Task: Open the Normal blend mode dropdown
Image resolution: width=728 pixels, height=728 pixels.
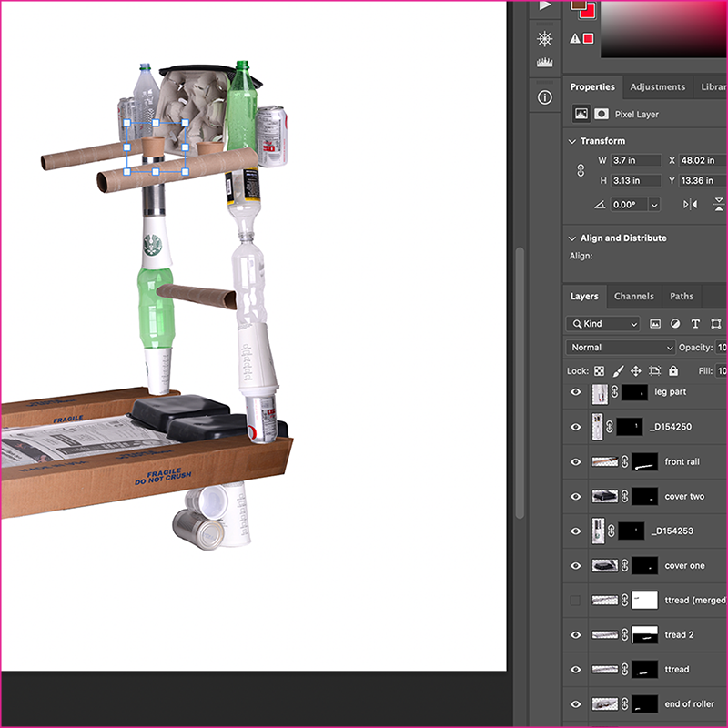Action: point(621,348)
